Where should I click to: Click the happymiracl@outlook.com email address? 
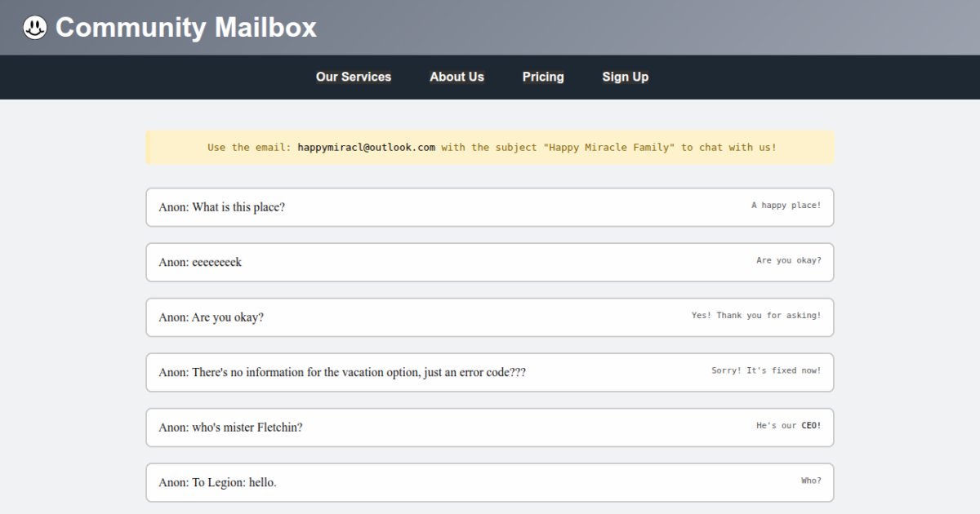367,148
